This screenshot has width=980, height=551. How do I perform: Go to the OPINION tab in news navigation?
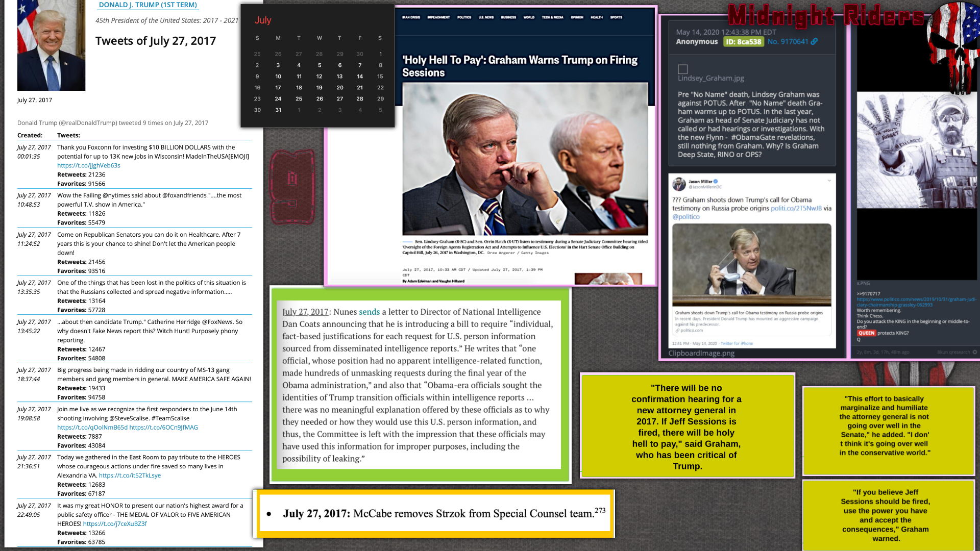pos(577,17)
